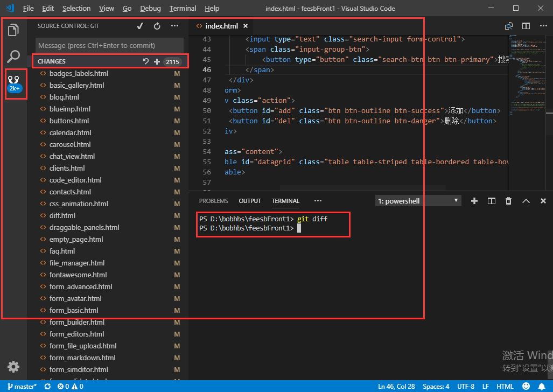Commit changes with the checkmark icon
553x392 pixels.
click(140, 25)
